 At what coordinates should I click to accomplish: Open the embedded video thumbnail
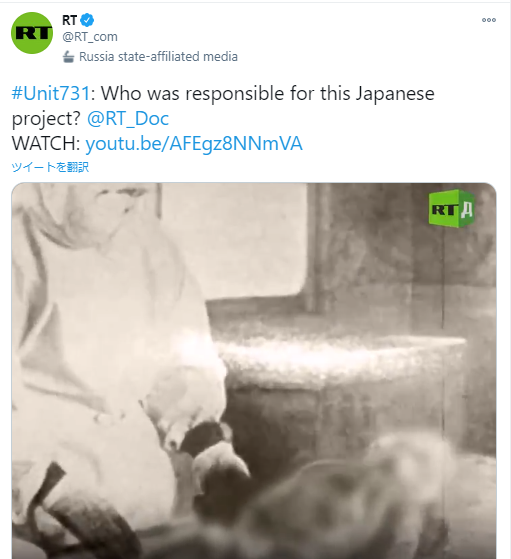254,371
